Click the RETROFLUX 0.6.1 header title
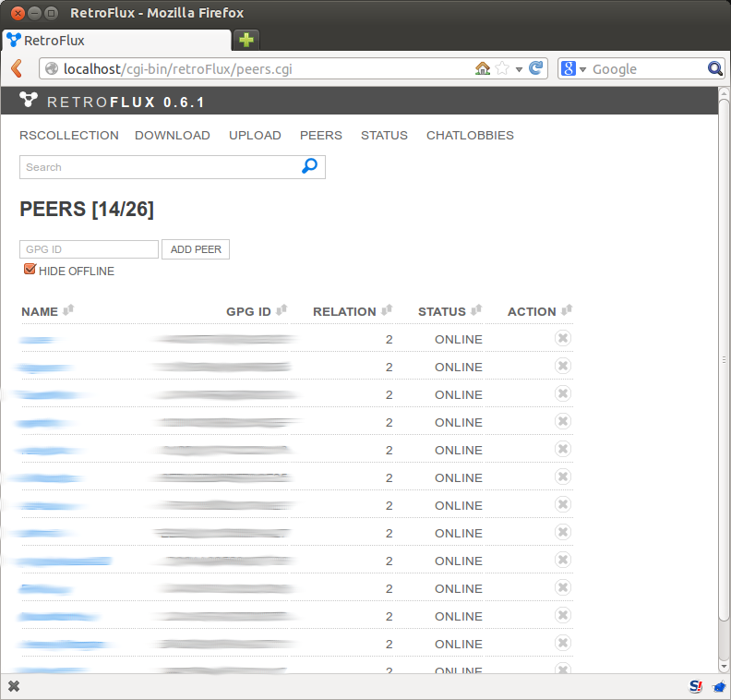This screenshot has height=700, width=731. 126,103
